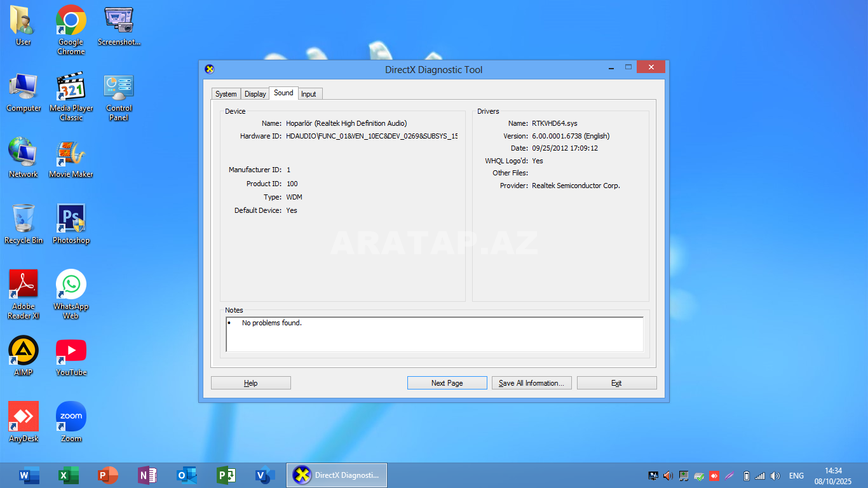Select the Photoshop desktop shortcut
This screenshot has width=868, height=488.
(71, 224)
